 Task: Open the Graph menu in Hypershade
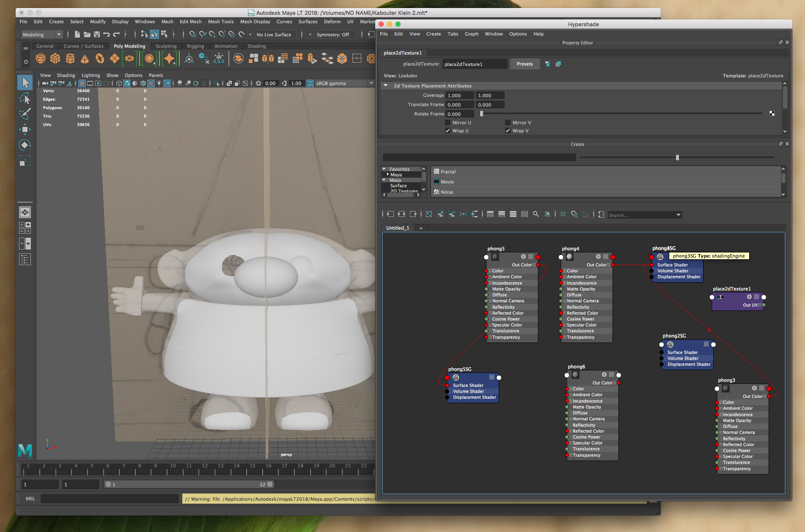pyautogui.click(x=472, y=34)
